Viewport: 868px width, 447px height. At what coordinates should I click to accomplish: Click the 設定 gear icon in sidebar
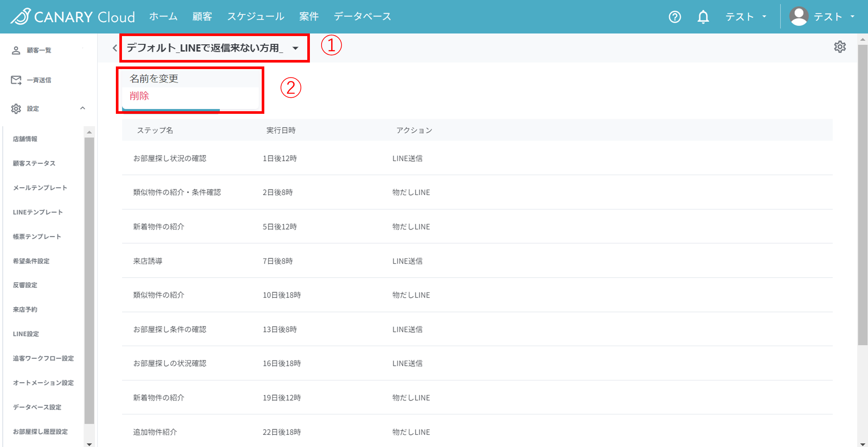click(16, 109)
